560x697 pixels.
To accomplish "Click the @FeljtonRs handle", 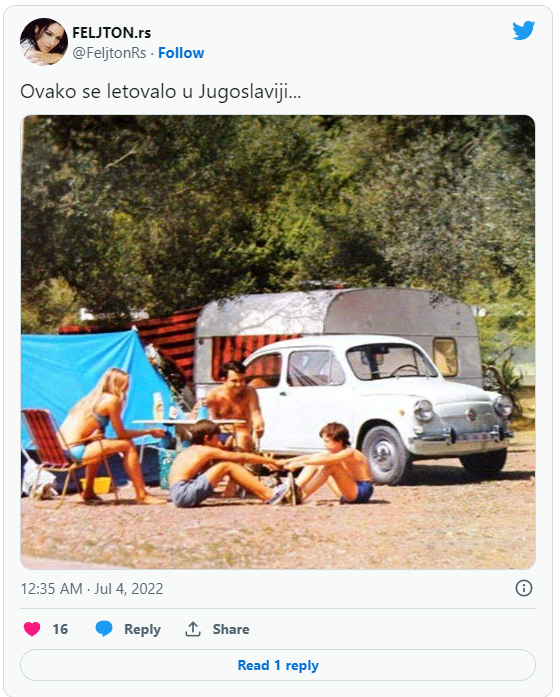I will tap(109, 53).
